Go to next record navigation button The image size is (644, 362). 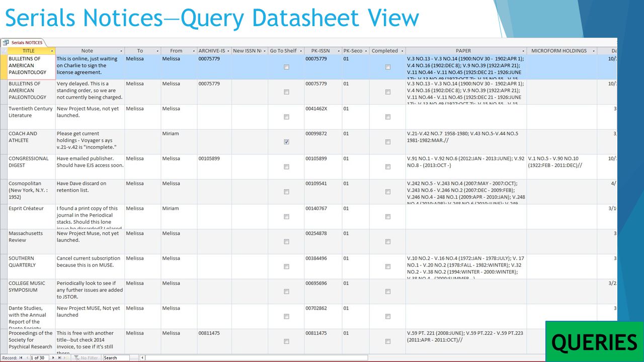(x=53, y=358)
